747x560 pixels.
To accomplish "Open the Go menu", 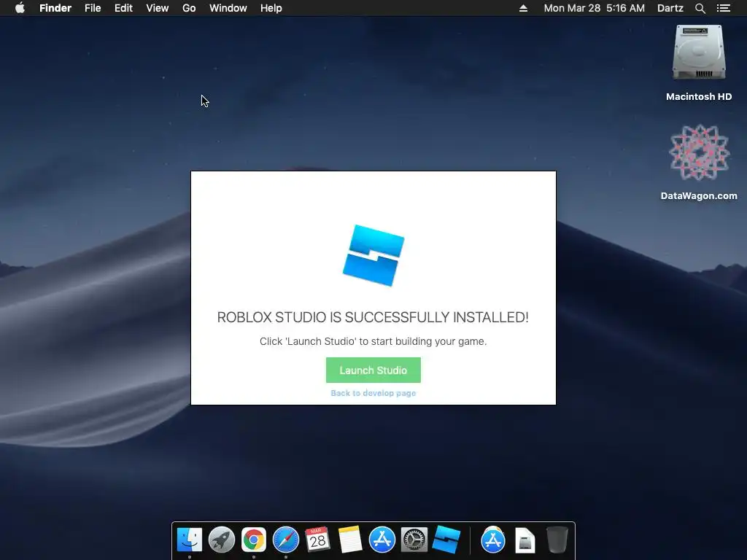I will click(x=189, y=8).
